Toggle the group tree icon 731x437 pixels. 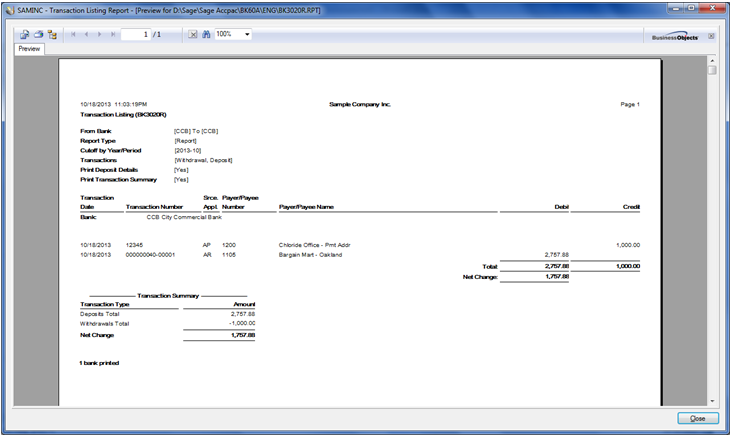click(52, 34)
